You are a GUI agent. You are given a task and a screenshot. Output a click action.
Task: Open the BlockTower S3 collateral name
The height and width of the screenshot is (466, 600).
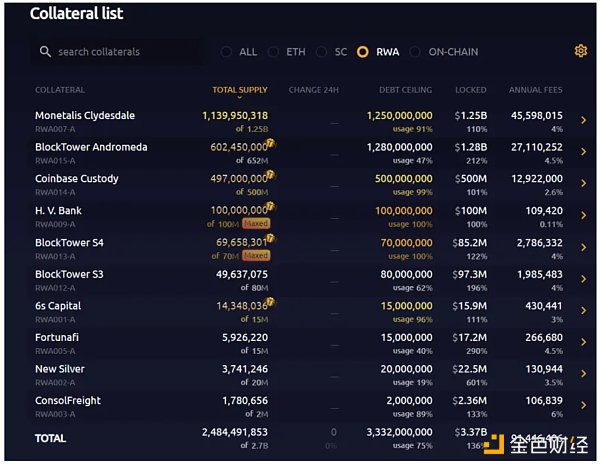click(69, 274)
